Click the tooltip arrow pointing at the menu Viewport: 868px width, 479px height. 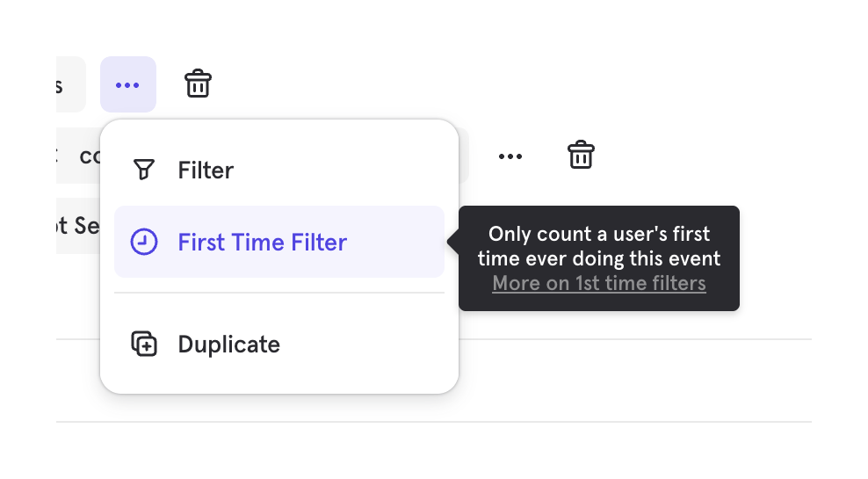click(x=453, y=242)
